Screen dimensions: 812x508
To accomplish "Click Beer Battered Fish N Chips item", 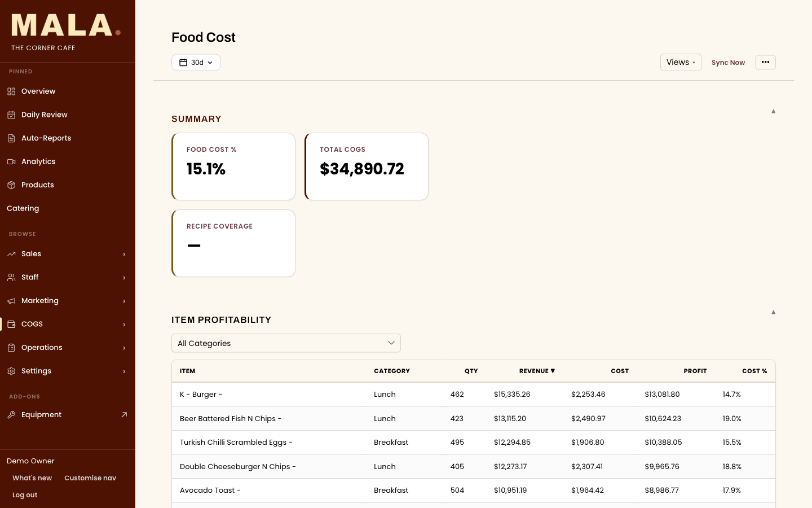I will click(230, 419).
